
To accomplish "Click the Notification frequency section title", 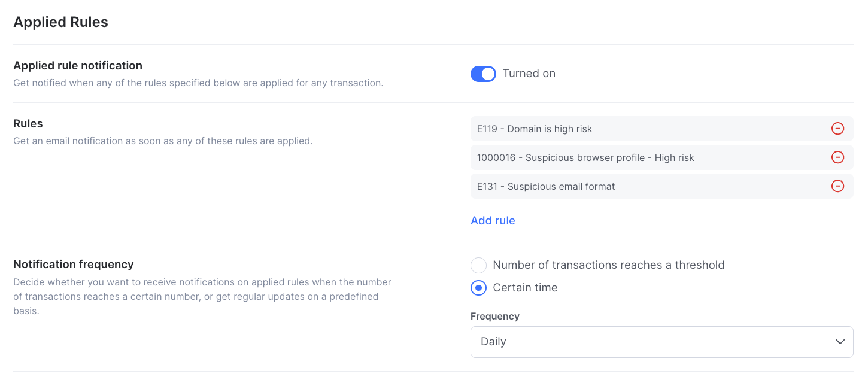I will point(74,264).
